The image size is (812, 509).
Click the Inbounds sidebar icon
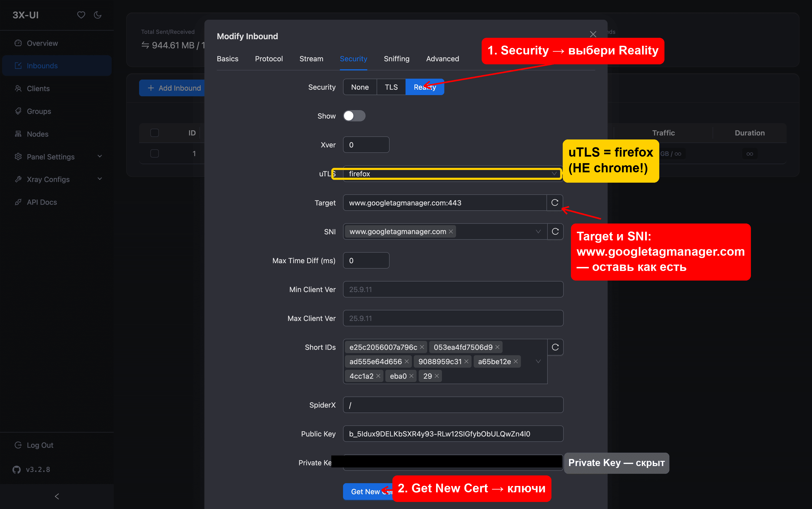pyautogui.click(x=18, y=66)
